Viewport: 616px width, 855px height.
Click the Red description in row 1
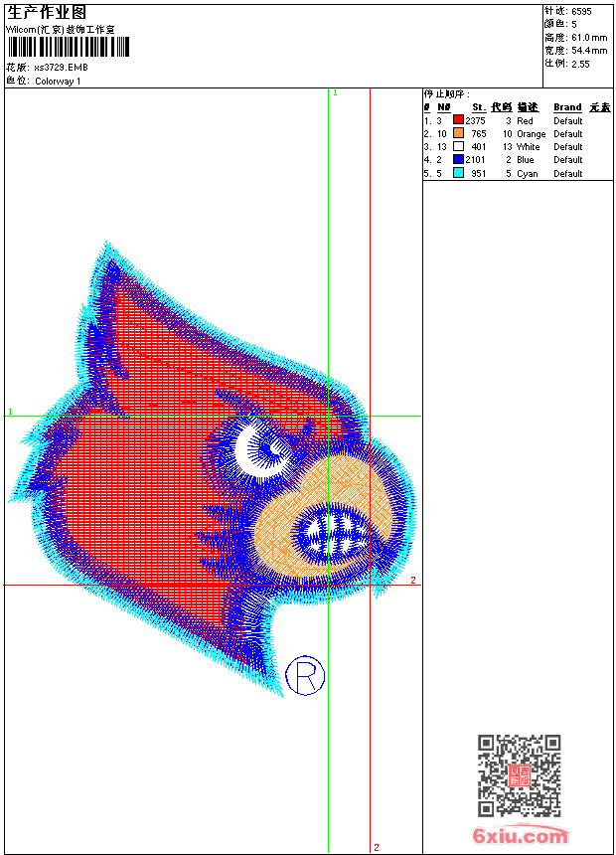point(525,121)
